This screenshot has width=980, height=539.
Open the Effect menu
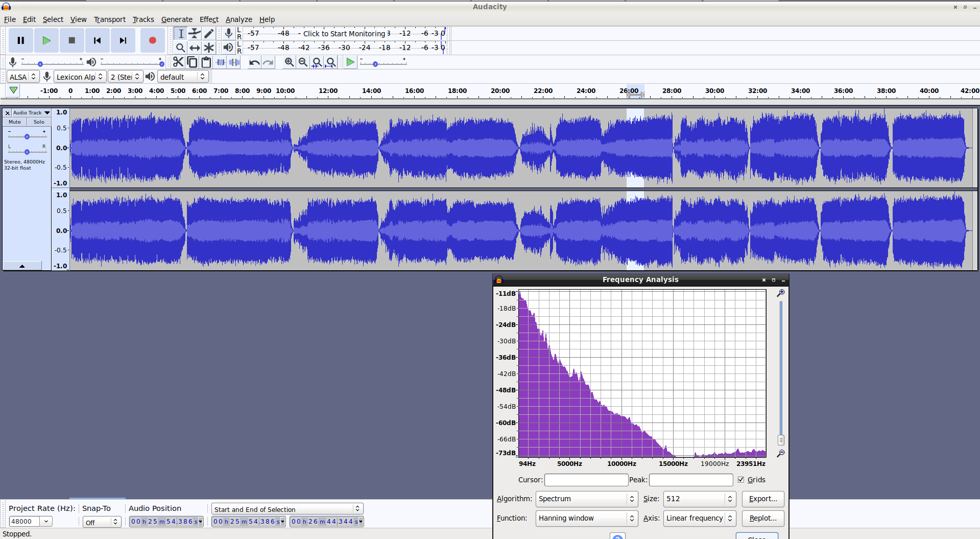(x=209, y=19)
